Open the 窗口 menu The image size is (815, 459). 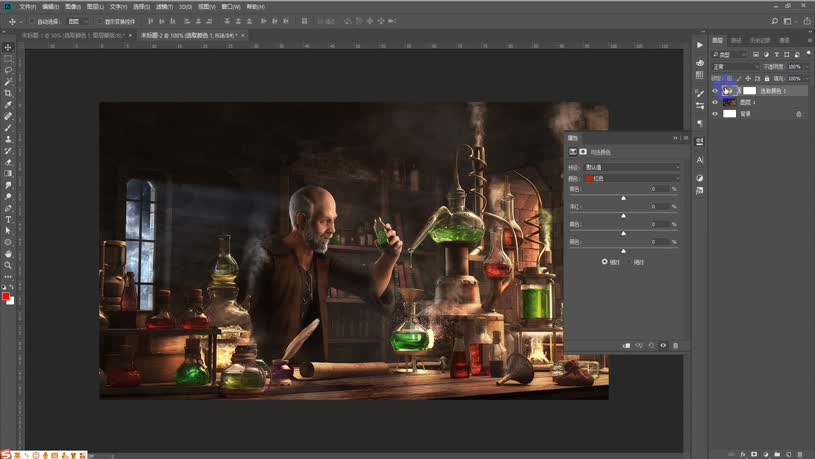pyautogui.click(x=231, y=7)
